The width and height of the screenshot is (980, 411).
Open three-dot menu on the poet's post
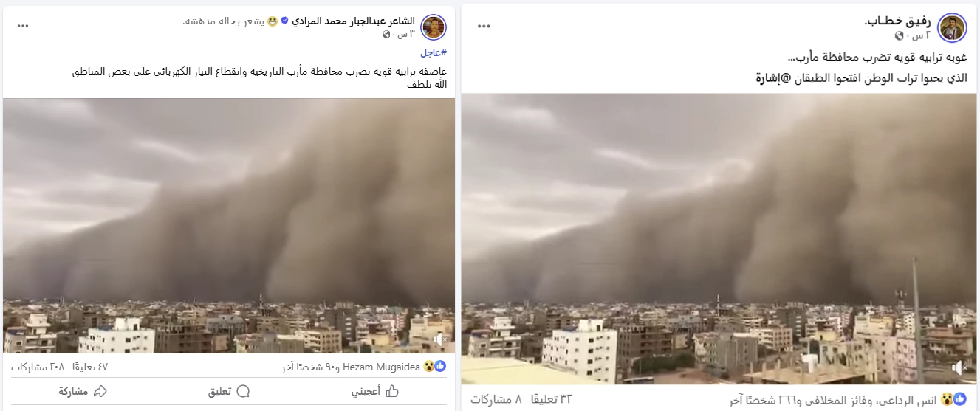[x=23, y=26]
